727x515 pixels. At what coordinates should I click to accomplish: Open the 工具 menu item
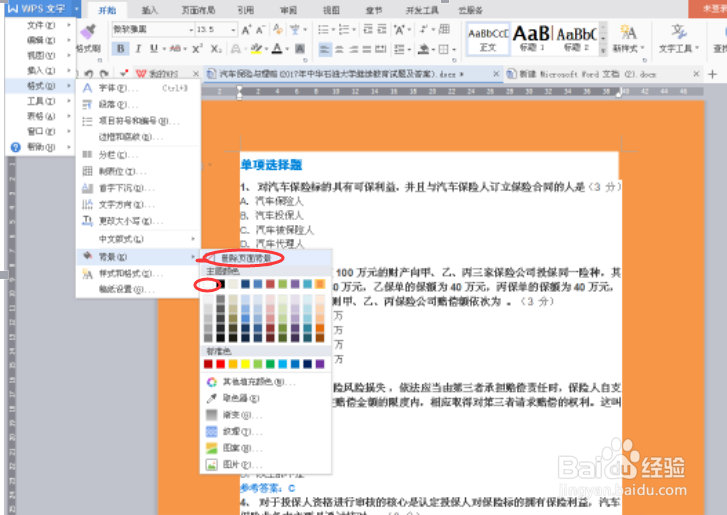click(41, 101)
